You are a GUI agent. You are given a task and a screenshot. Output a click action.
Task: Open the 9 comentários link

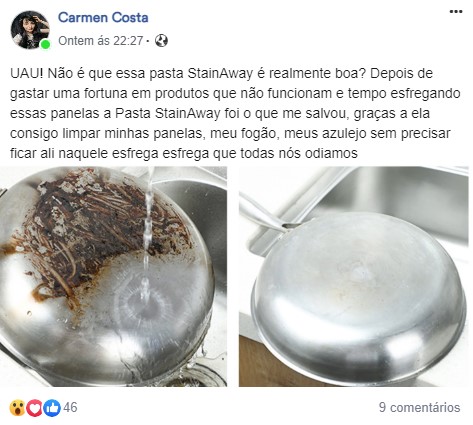click(419, 407)
